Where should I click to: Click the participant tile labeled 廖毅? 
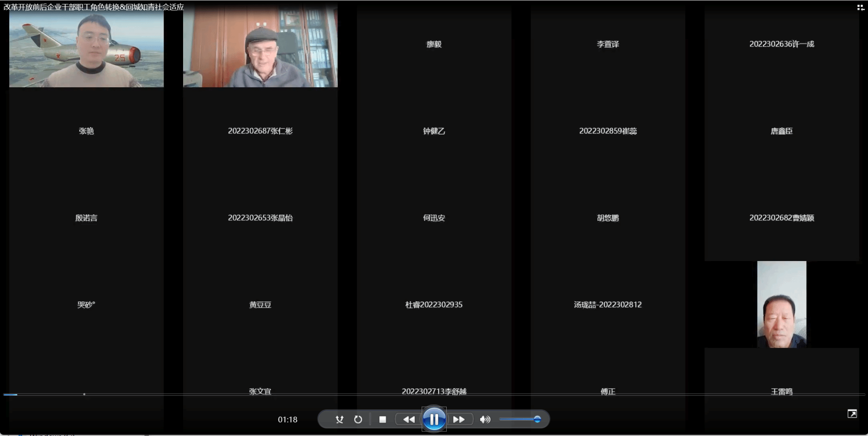434,44
